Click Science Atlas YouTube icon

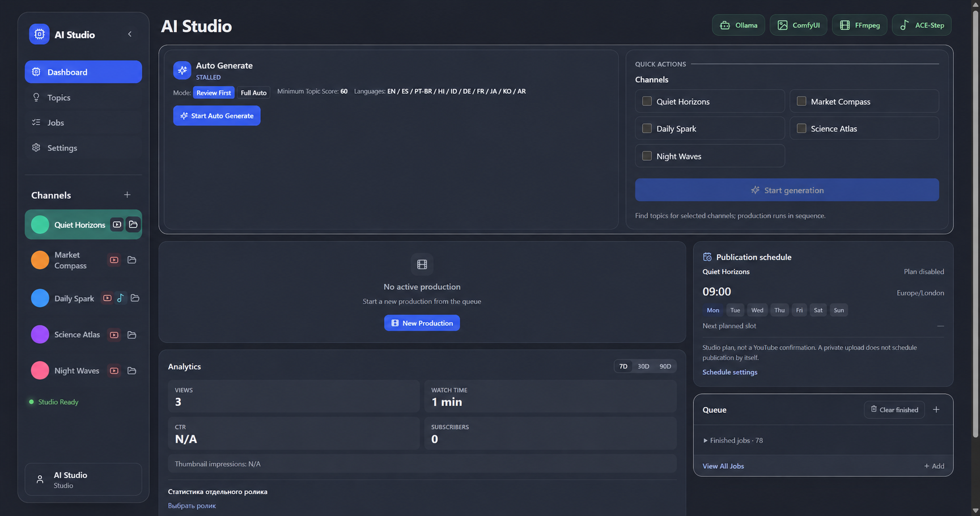tap(114, 335)
